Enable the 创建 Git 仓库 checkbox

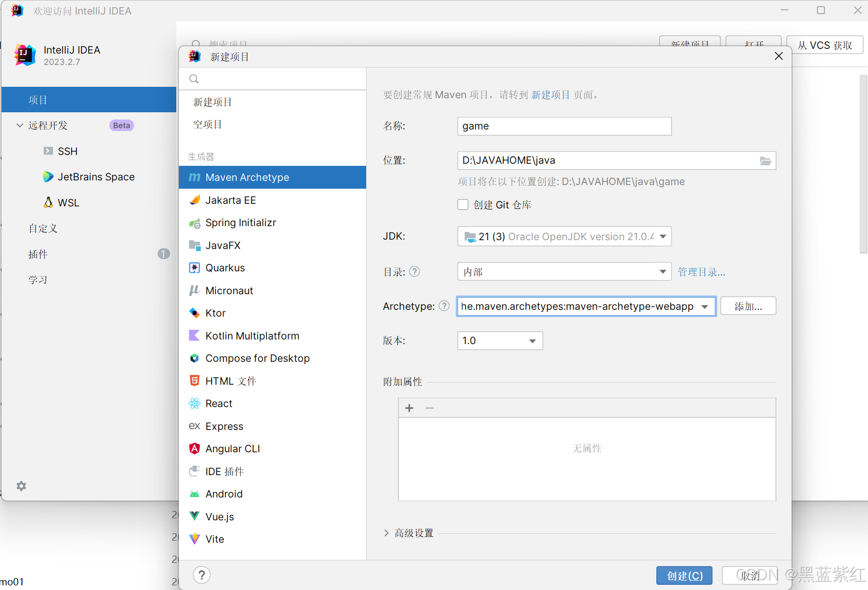463,205
